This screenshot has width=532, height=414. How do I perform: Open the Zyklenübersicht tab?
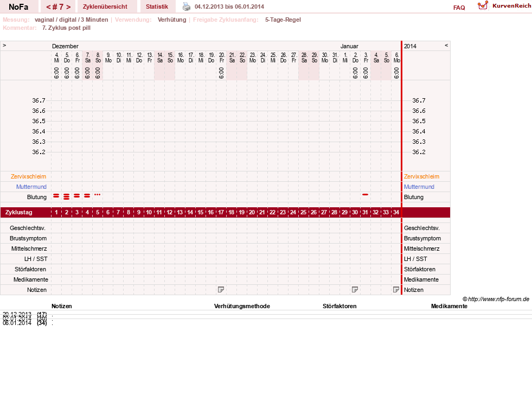(105, 7)
